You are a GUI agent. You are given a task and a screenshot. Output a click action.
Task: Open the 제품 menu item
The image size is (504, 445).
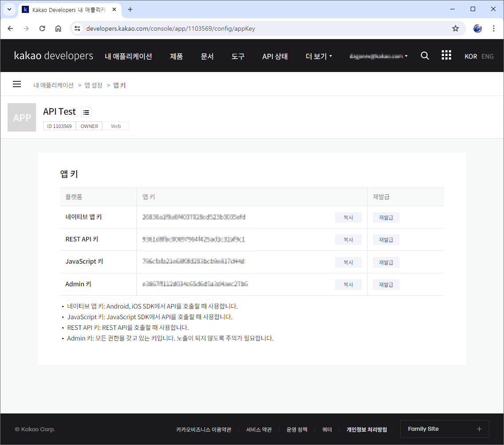(x=176, y=56)
